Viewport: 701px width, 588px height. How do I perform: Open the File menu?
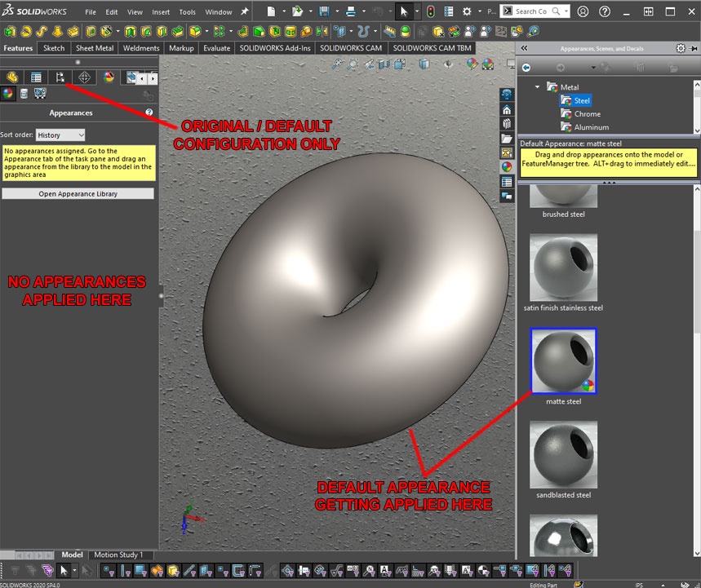[x=91, y=12]
